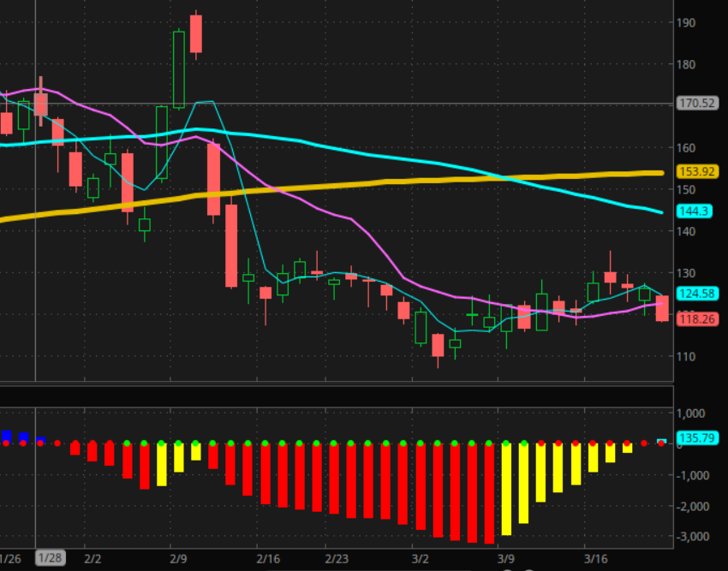Click the 190 price axis label
This screenshot has height=571, width=728.
coord(686,23)
